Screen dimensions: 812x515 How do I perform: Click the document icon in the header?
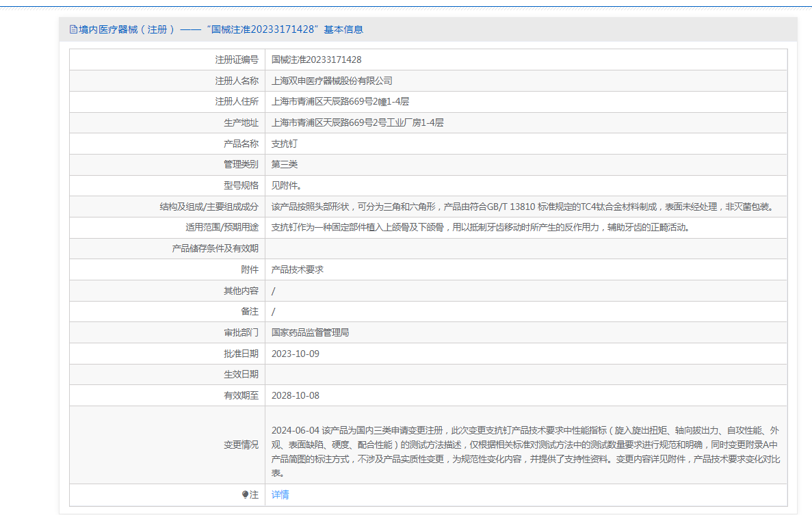tap(73, 29)
